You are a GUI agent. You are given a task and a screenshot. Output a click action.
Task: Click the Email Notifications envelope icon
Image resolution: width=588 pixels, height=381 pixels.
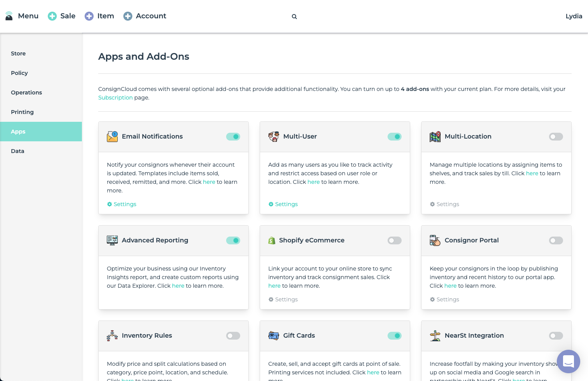(112, 137)
